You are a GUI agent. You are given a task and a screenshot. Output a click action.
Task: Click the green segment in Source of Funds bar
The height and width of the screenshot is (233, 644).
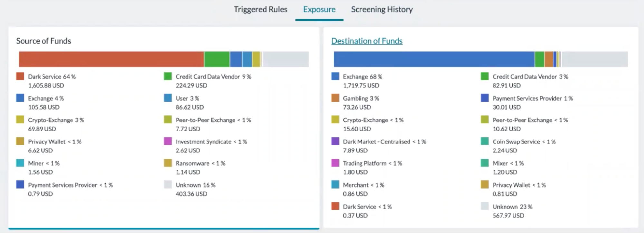point(217,59)
